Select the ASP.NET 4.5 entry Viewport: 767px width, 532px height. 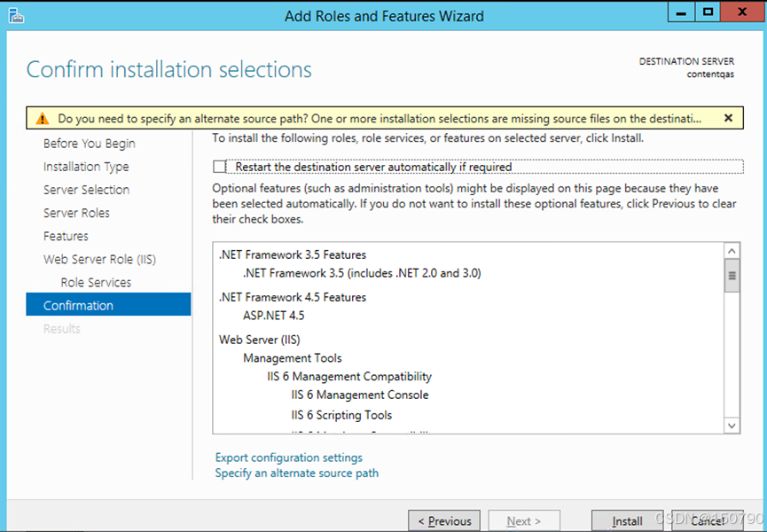point(273,316)
